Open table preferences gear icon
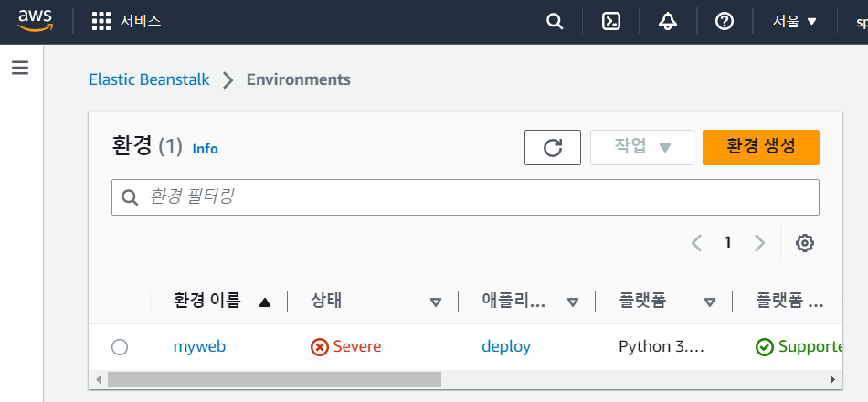The image size is (868, 402). 804,242
